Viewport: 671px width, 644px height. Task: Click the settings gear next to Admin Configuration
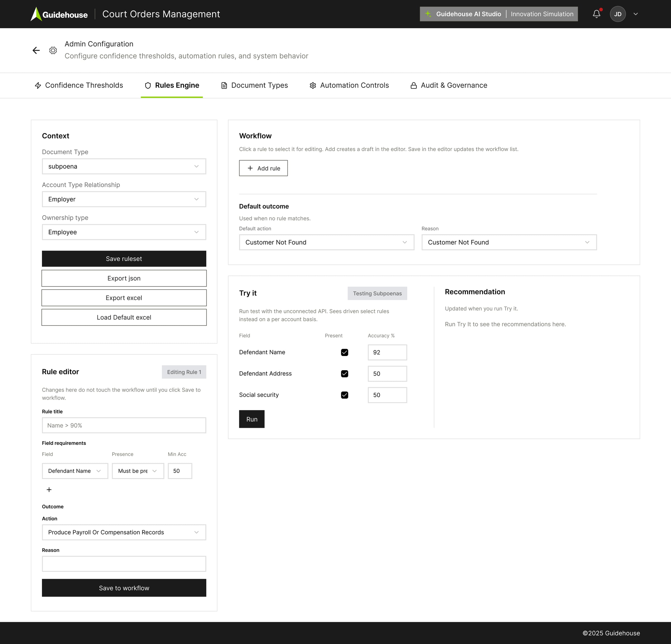pos(53,50)
